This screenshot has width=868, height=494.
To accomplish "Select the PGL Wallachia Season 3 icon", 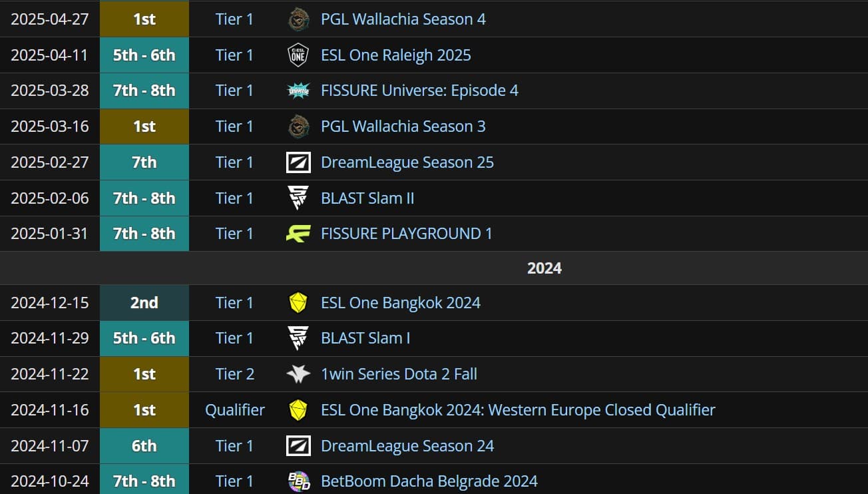I will point(298,126).
